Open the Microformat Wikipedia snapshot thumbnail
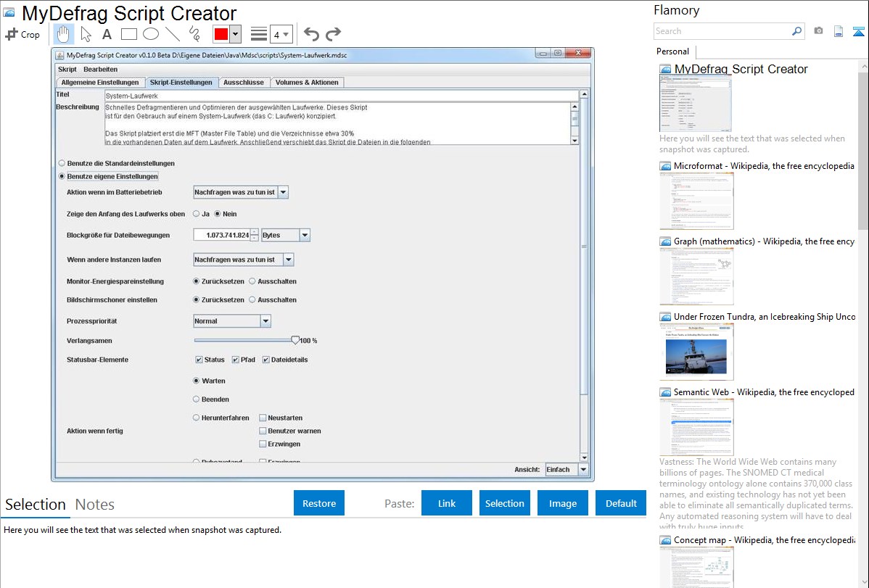Image resolution: width=869 pixels, height=588 pixels. coord(696,201)
